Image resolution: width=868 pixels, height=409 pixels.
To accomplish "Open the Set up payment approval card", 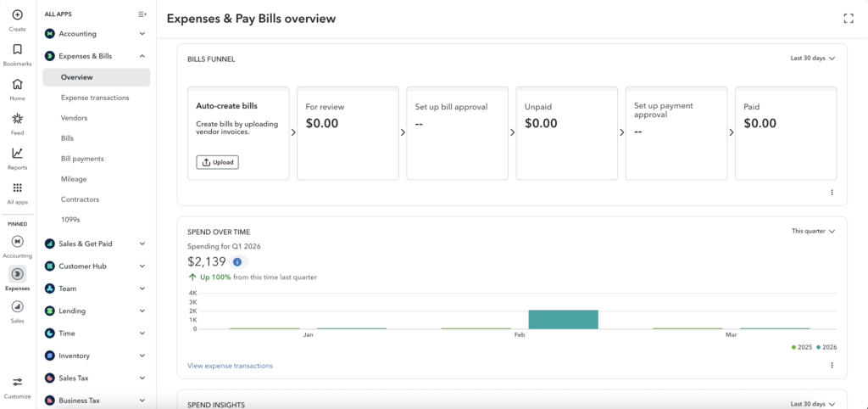I will point(676,133).
